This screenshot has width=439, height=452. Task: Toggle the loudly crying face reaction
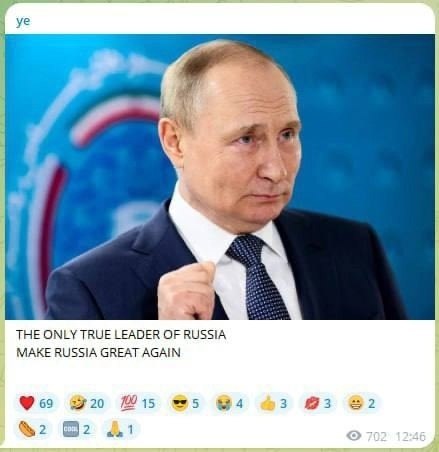[229, 403]
